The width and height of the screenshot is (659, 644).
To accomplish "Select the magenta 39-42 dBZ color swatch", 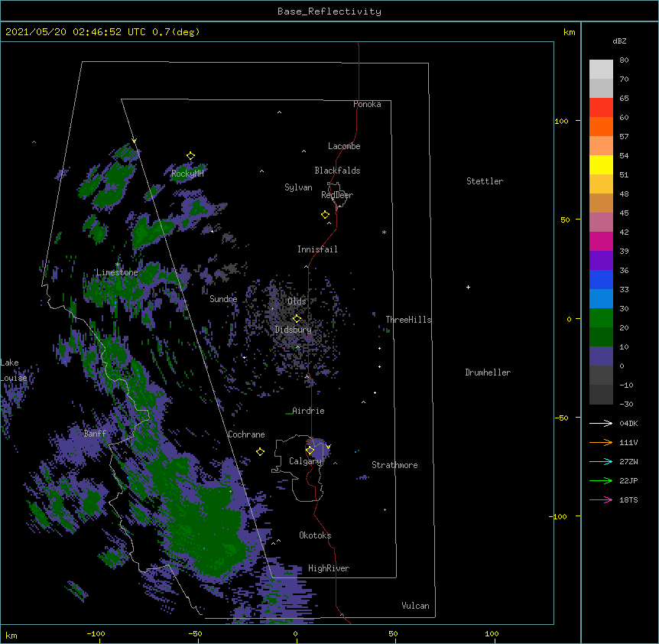I will [x=601, y=241].
